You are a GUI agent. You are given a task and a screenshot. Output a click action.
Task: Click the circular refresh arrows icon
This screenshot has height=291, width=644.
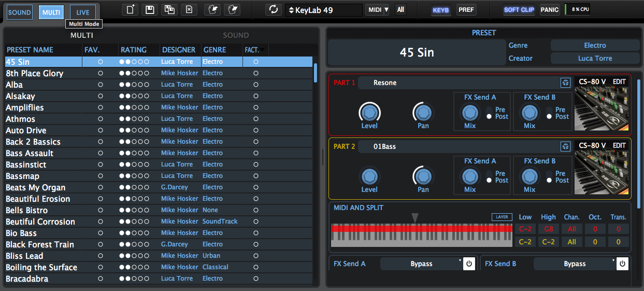click(273, 10)
